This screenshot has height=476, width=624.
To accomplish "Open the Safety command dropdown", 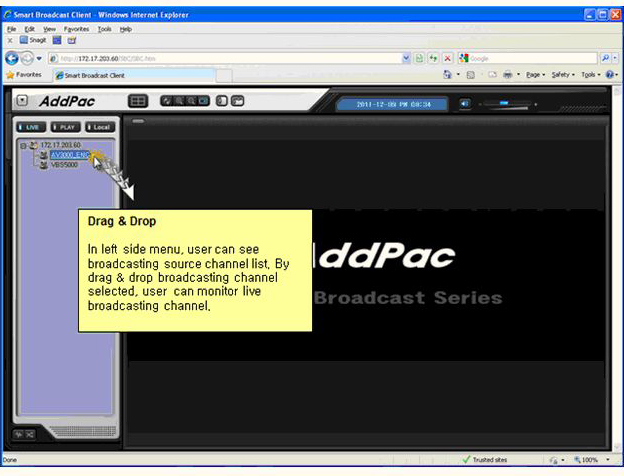I will click(x=563, y=74).
